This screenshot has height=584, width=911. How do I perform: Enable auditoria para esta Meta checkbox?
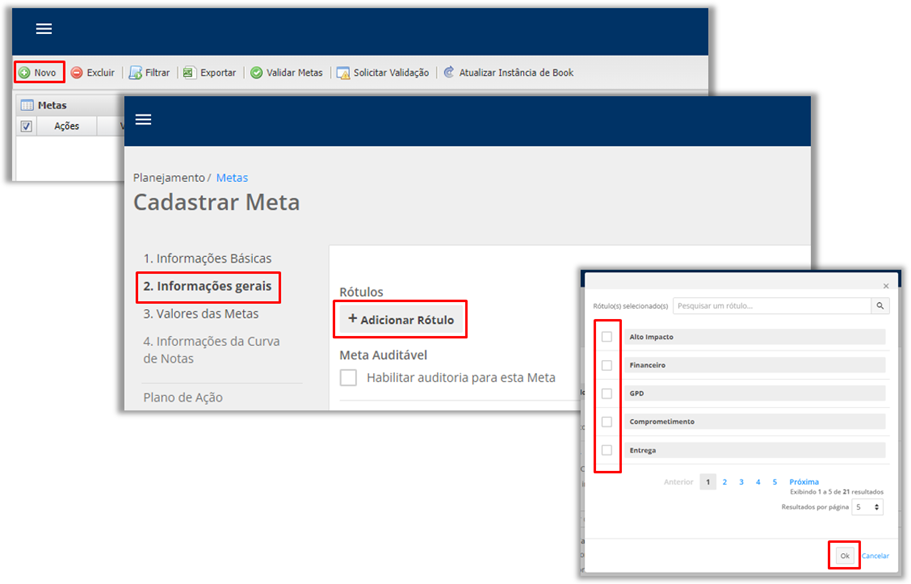click(x=348, y=378)
